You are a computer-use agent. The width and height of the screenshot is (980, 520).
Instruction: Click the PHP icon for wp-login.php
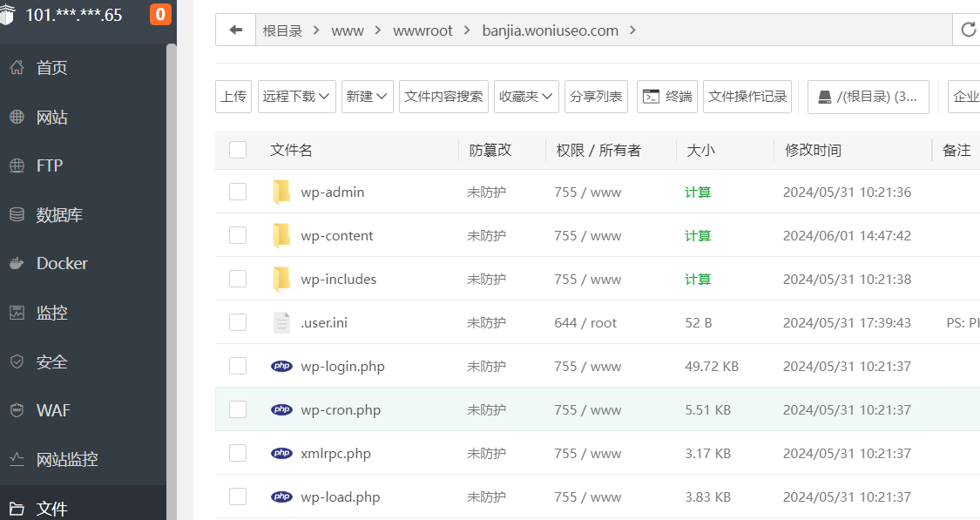(281, 366)
